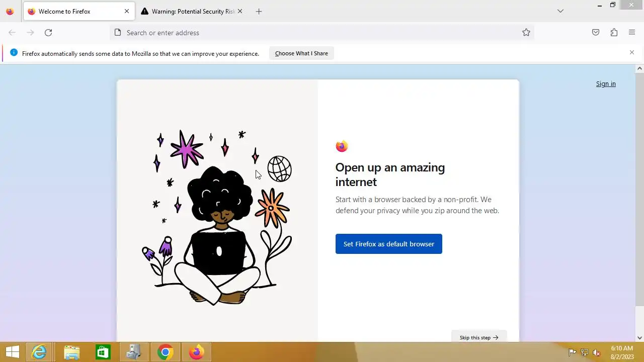Open the clock showing 6:10 AM

click(x=622, y=352)
